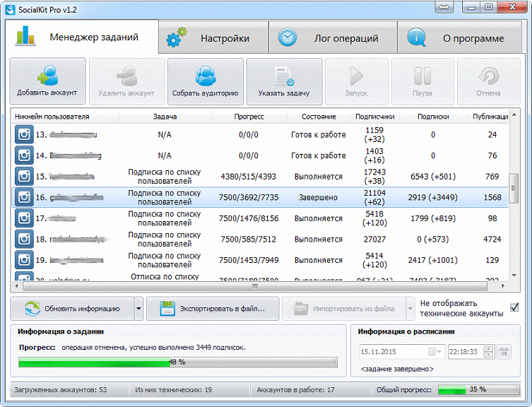Click the double-arrow button in title bar
The image size is (532, 407).
[x=444, y=7]
